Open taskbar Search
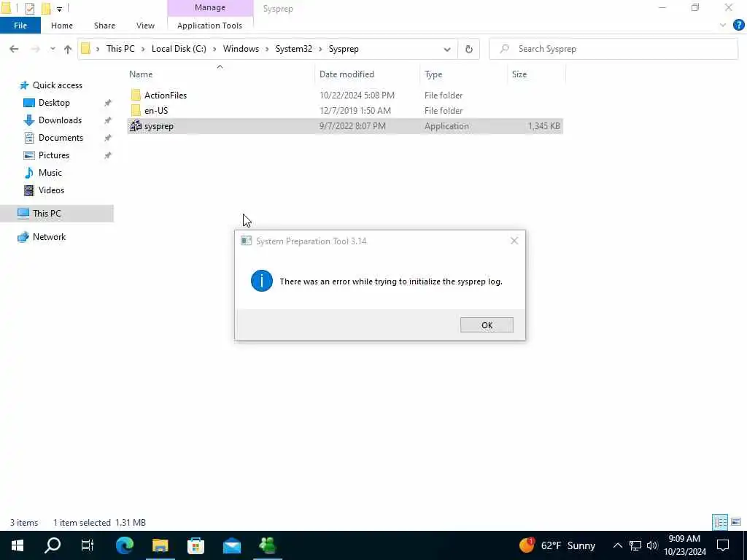Screen dimensions: 747x560 coord(53,545)
